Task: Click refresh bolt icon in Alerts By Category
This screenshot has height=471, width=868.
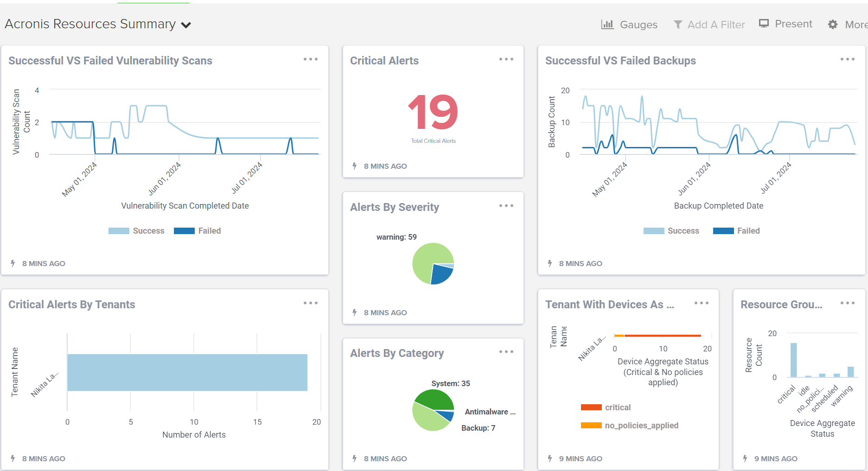Action: tap(355, 458)
